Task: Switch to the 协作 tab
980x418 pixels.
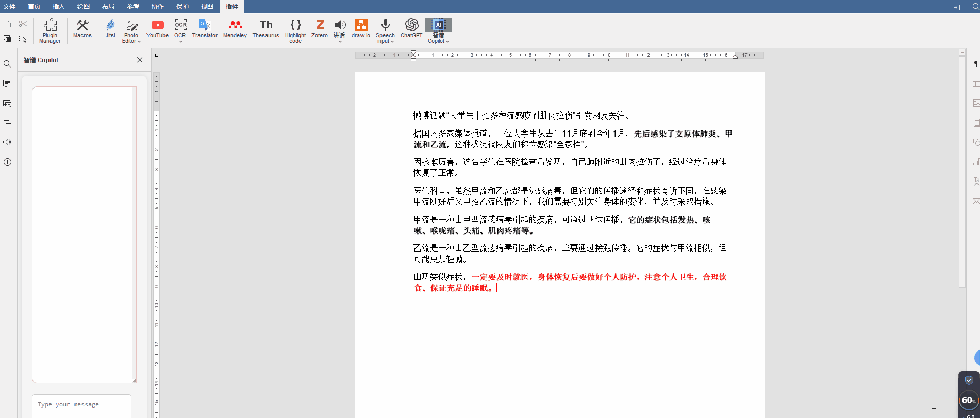Action: tap(158, 7)
